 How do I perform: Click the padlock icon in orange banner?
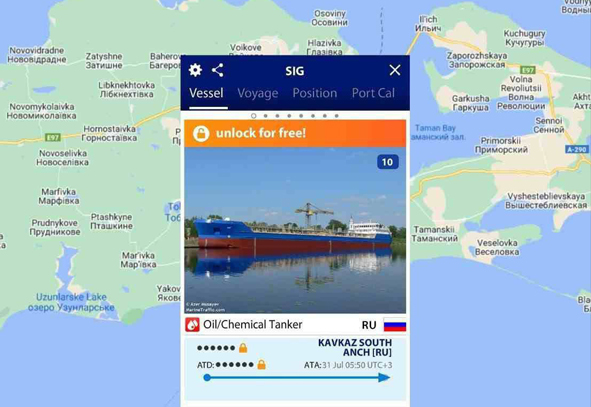pyautogui.click(x=201, y=133)
